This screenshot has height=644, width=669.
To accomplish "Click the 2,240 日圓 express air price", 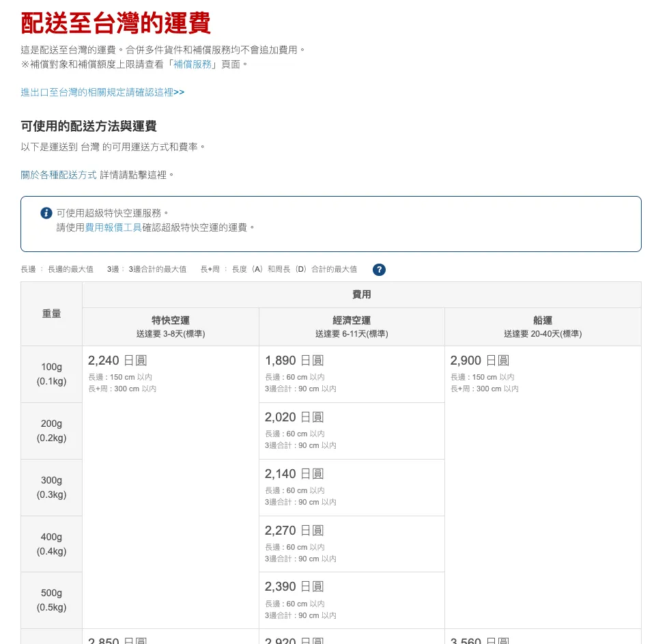I will [x=117, y=361].
